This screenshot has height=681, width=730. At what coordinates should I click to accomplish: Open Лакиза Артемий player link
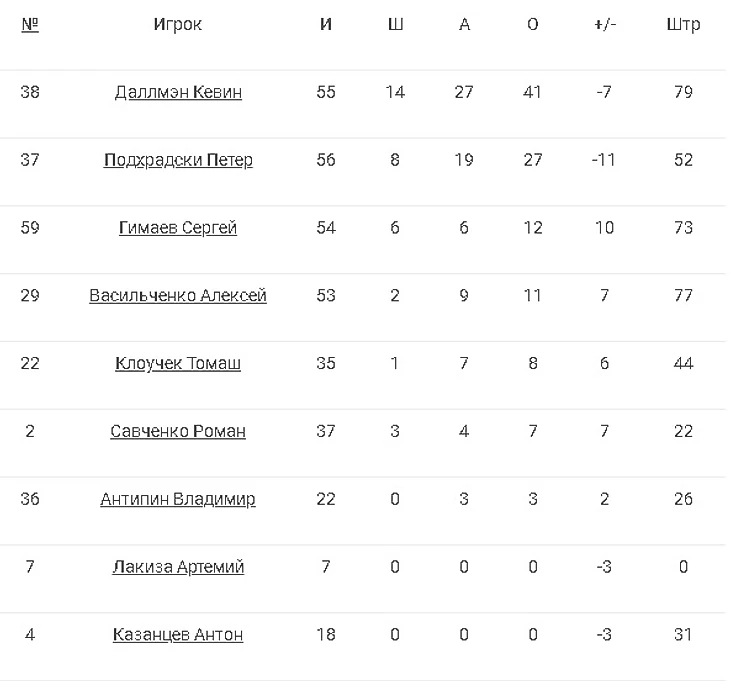coord(178,567)
